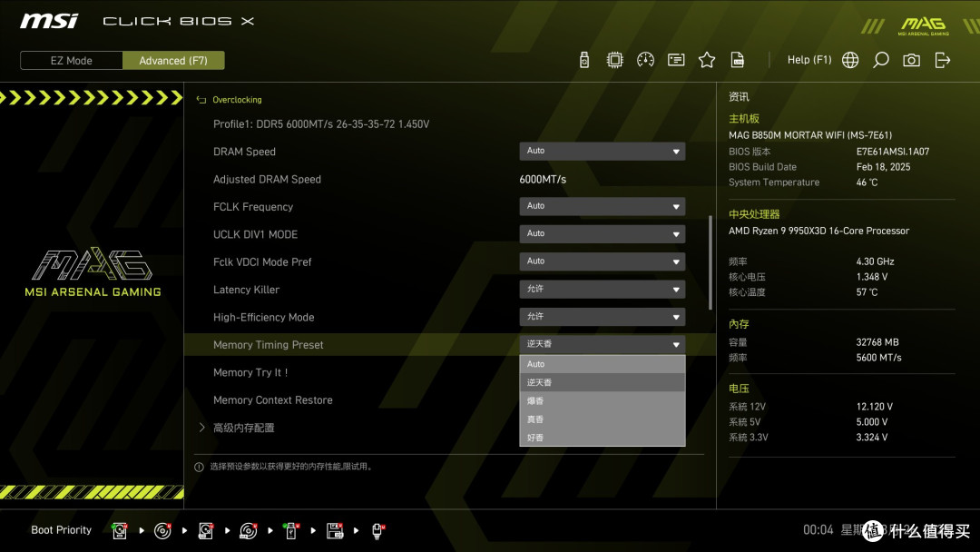Open the magnifier search icon
The width and height of the screenshot is (980, 552).
point(880,60)
